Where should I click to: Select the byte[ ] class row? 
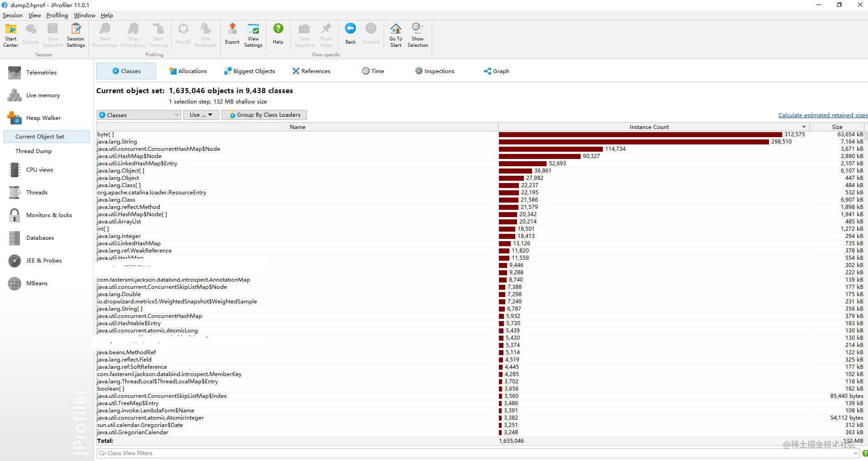coord(480,134)
